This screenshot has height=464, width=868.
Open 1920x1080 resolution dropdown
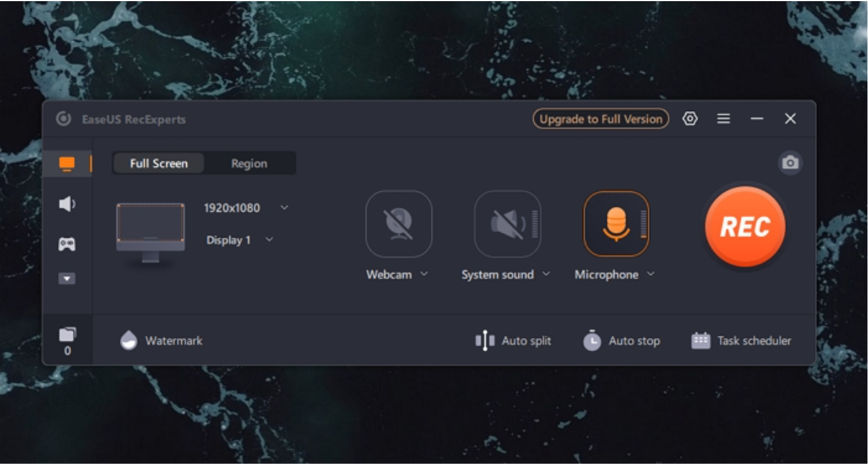click(246, 208)
